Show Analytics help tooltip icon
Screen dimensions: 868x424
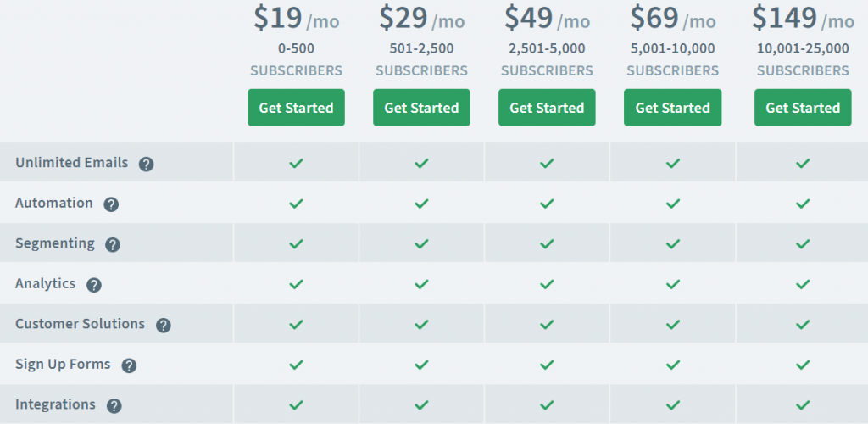tap(94, 285)
